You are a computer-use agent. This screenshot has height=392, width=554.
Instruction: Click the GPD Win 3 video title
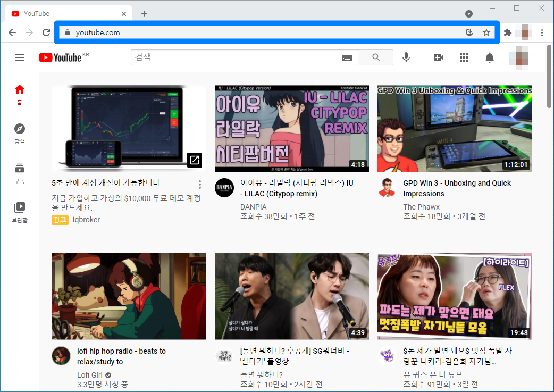click(x=457, y=188)
